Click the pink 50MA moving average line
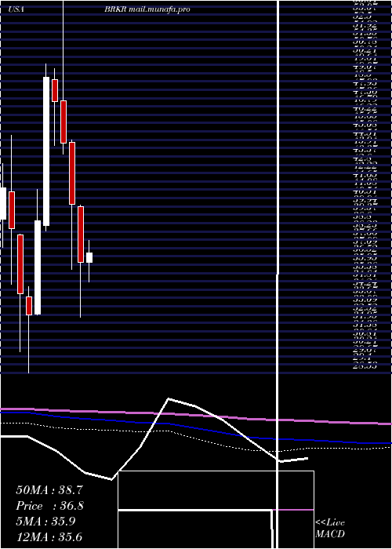This screenshot has width=392, height=549. point(196,415)
